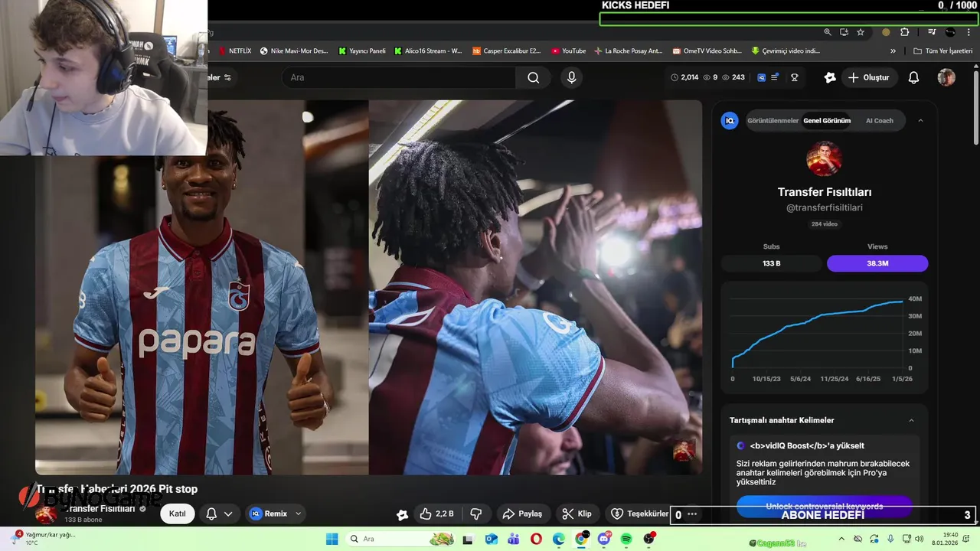Image resolution: width=980 pixels, height=551 pixels.
Task: Click the vidIQ sparkle icon near Oluştur
Action: point(830,77)
